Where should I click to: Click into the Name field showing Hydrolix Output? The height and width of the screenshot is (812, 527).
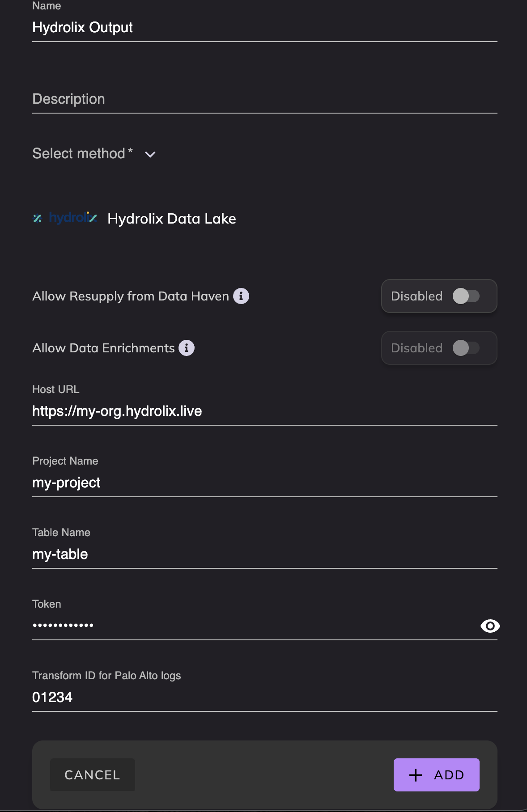coord(264,28)
